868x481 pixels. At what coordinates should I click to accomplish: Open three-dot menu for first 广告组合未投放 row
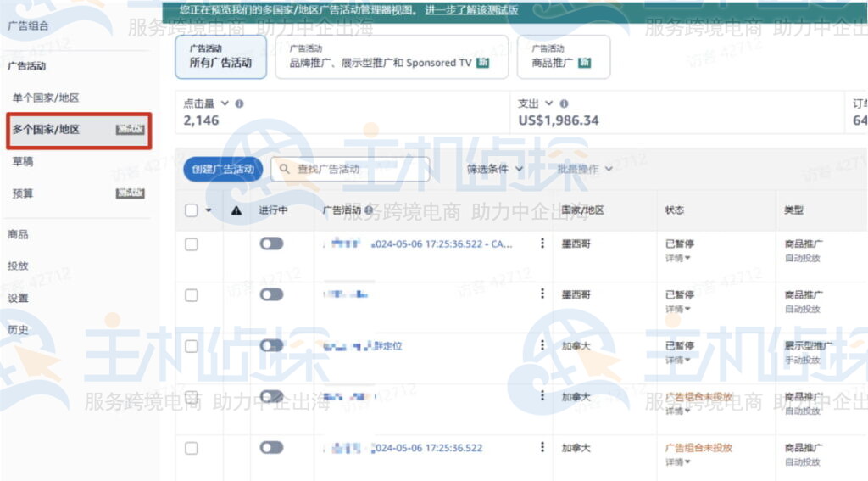click(542, 395)
